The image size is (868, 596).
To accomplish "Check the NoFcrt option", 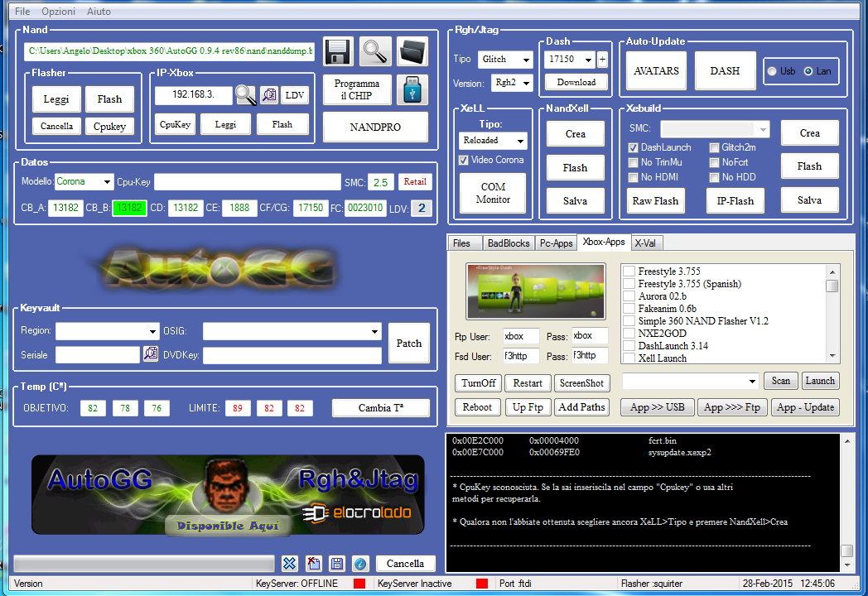I will tap(714, 163).
